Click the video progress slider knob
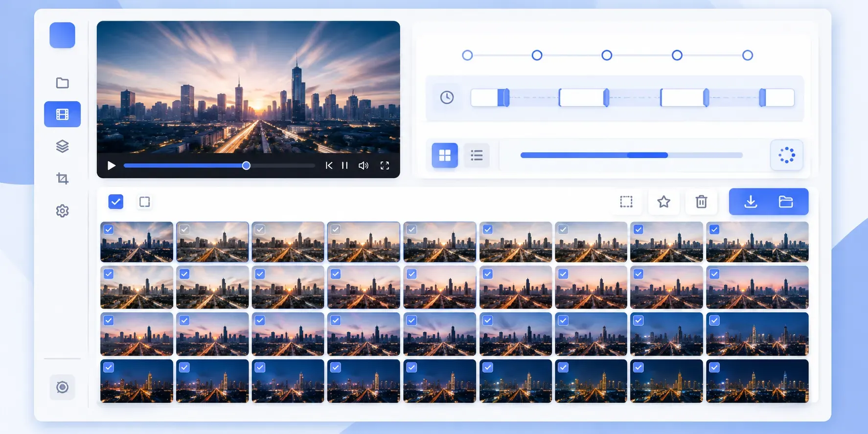868x434 pixels. coord(246,166)
